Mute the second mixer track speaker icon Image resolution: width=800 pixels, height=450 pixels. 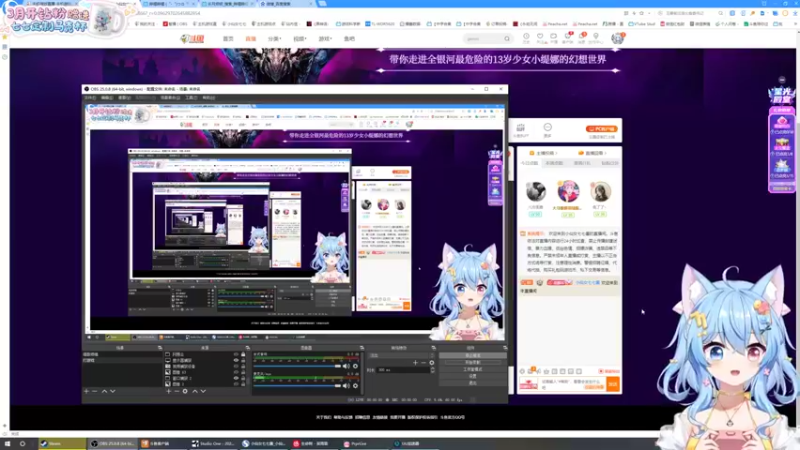click(346, 386)
